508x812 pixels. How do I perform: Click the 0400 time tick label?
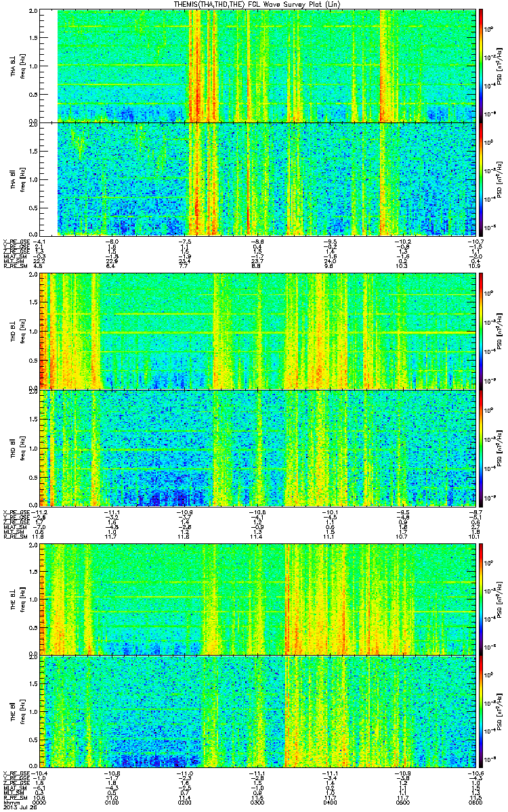[330, 803]
